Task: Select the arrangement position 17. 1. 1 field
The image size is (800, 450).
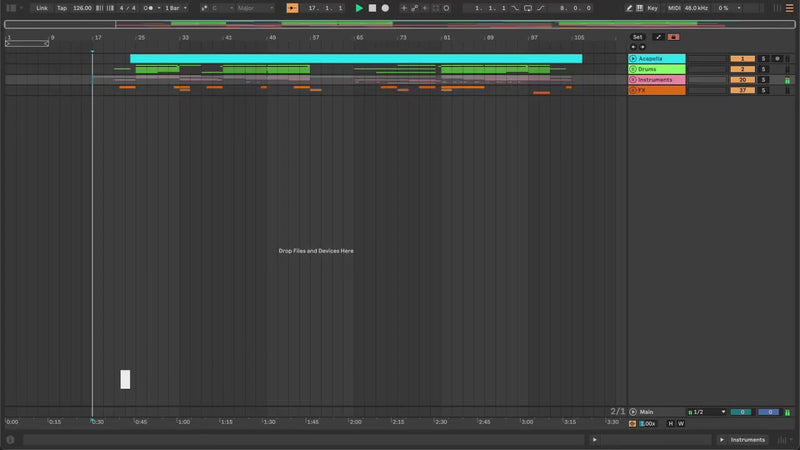Action: (x=325, y=8)
